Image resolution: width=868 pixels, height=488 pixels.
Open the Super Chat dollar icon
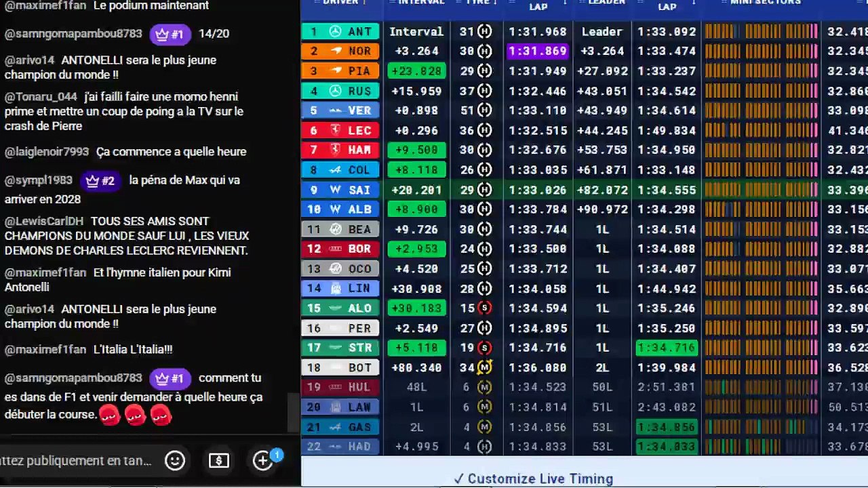218,461
